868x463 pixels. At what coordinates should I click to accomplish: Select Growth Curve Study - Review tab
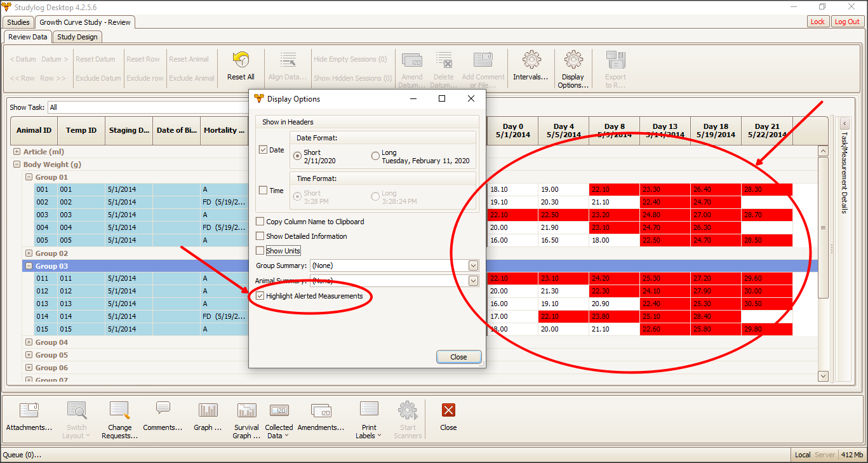click(x=85, y=22)
